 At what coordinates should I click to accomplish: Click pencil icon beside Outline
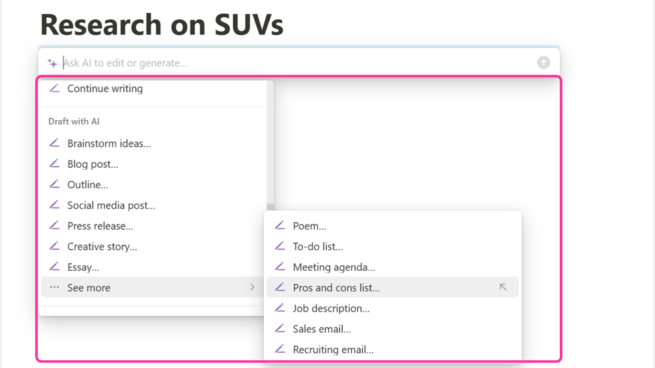pyautogui.click(x=54, y=184)
